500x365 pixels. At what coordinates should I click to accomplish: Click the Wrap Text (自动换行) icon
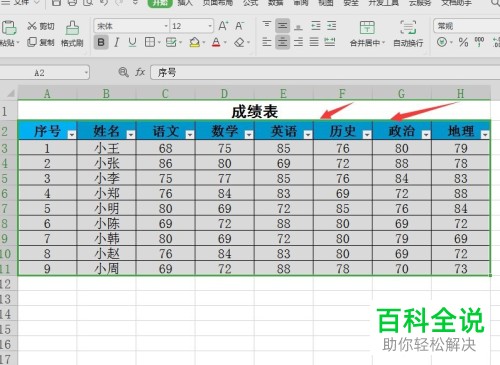pos(408,27)
